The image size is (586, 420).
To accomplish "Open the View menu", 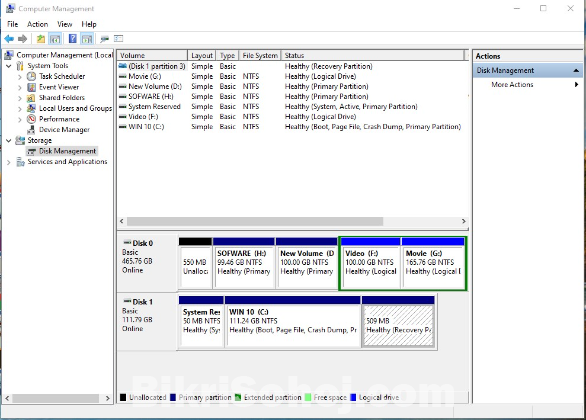I will [65, 24].
